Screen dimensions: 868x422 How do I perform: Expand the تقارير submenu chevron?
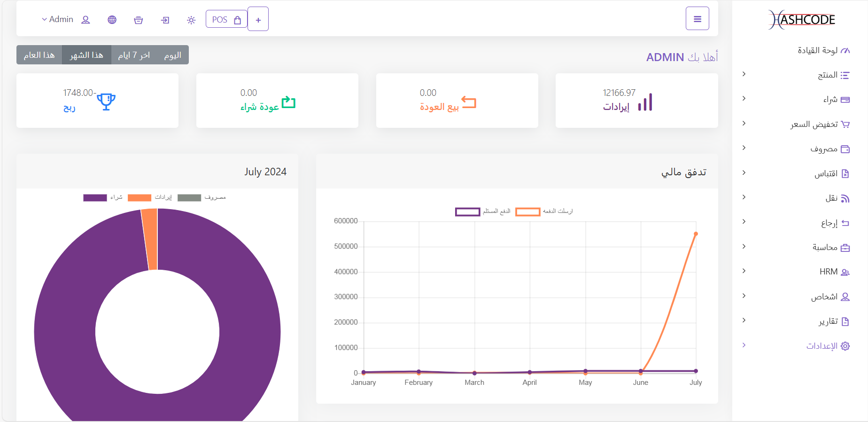click(744, 320)
